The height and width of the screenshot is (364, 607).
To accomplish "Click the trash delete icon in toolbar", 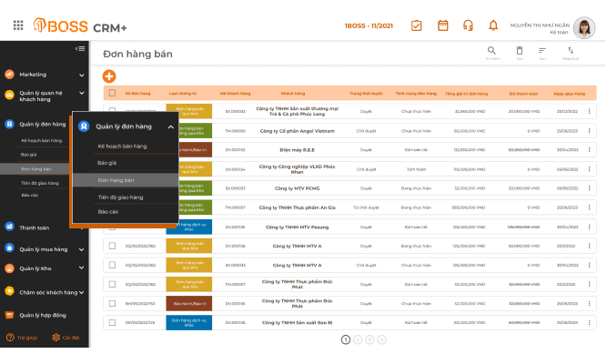I will click(520, 52).
